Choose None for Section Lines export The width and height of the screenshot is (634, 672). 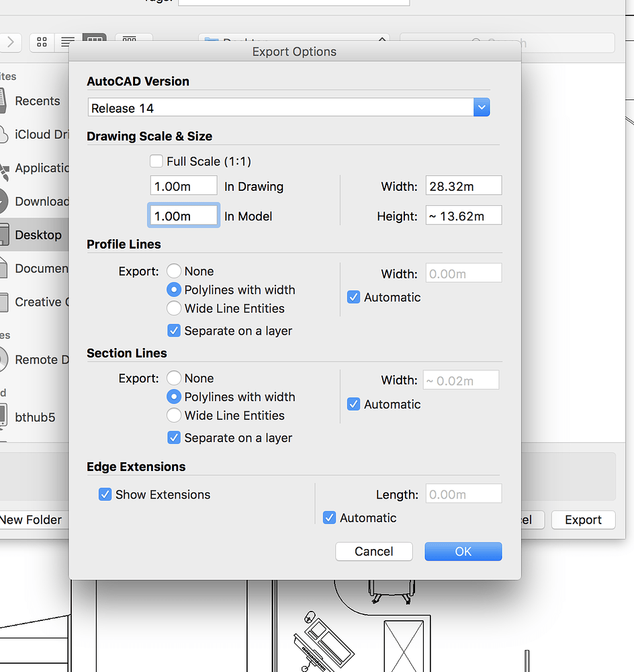[174, 378]
